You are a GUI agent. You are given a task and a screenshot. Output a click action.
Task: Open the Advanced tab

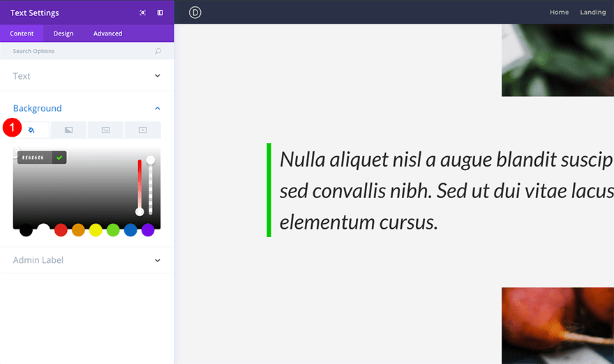click(107, 33)
